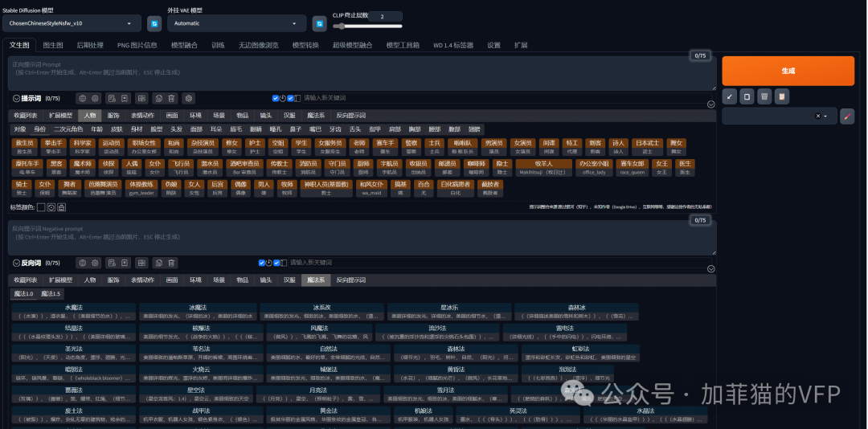This screenshot has height=429, width=868.
Task: Click the paintbrush icon beside the style dropdown
Action: coord(847,116)
